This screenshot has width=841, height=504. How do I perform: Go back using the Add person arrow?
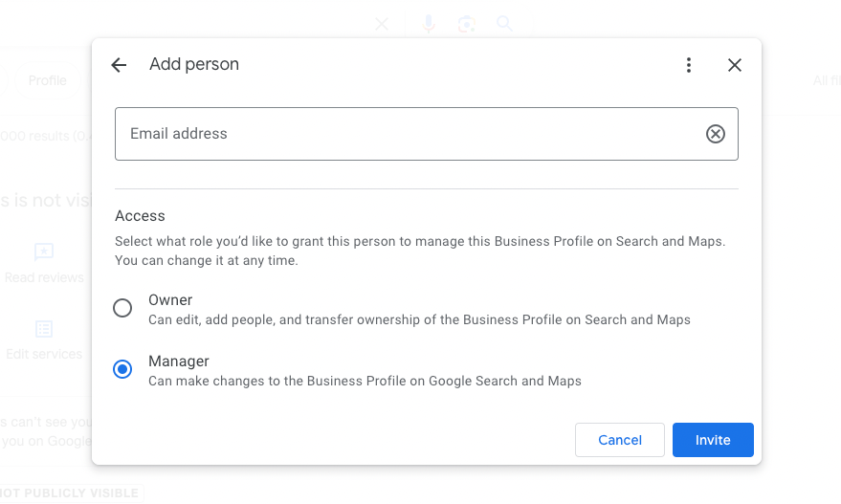coord(119,65)
